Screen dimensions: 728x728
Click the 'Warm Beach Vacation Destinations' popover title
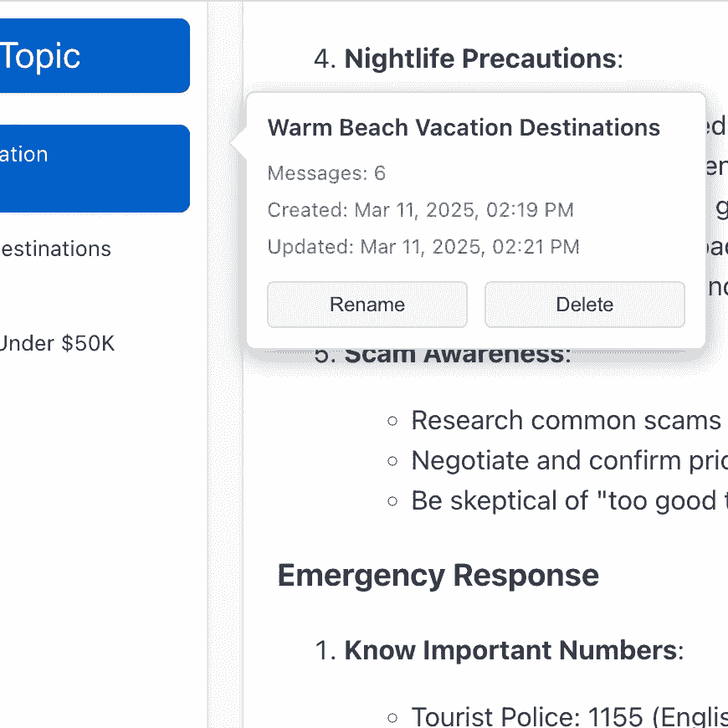pyautogui.click(x=464, y=128)
